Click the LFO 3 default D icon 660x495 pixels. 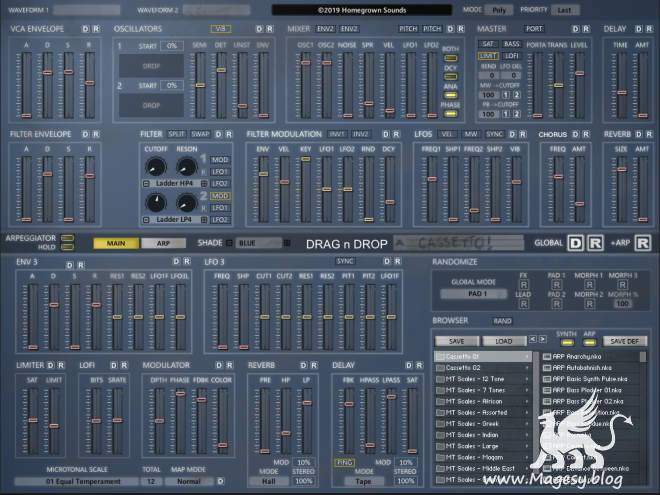pyautogui.click(x=387, y=261)
